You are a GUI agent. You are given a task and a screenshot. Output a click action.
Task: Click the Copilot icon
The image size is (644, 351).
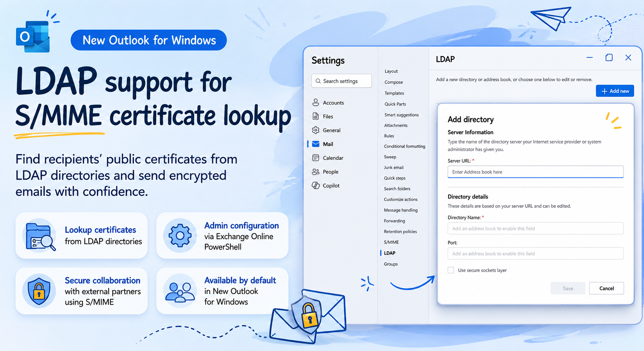pyautogui.click(x=315, y=185)
